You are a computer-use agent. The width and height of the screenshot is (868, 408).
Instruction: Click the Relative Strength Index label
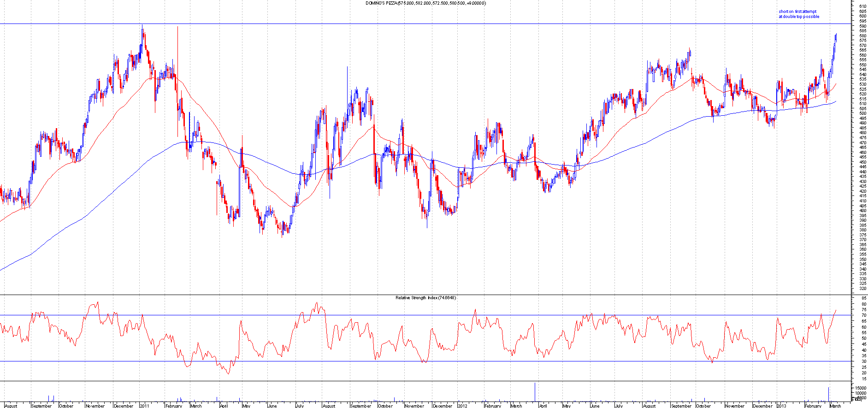click(x=425, y=298)
